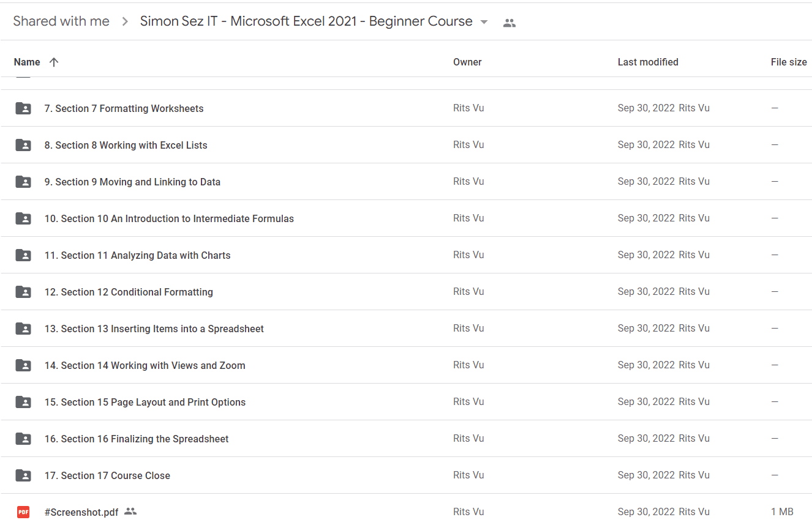Click owner Rits Vu in Section 13 row
This screenshot has height=528, width=812.
point(468,328)
